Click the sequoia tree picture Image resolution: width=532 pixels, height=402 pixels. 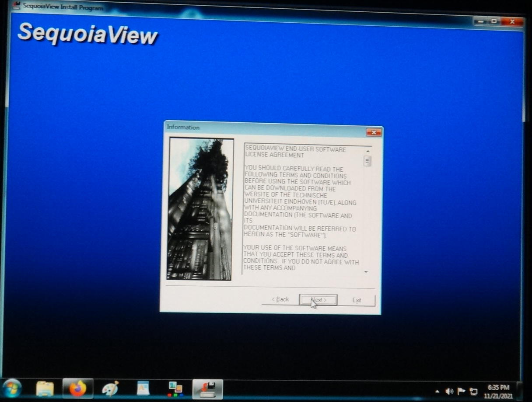pos(200,209)
